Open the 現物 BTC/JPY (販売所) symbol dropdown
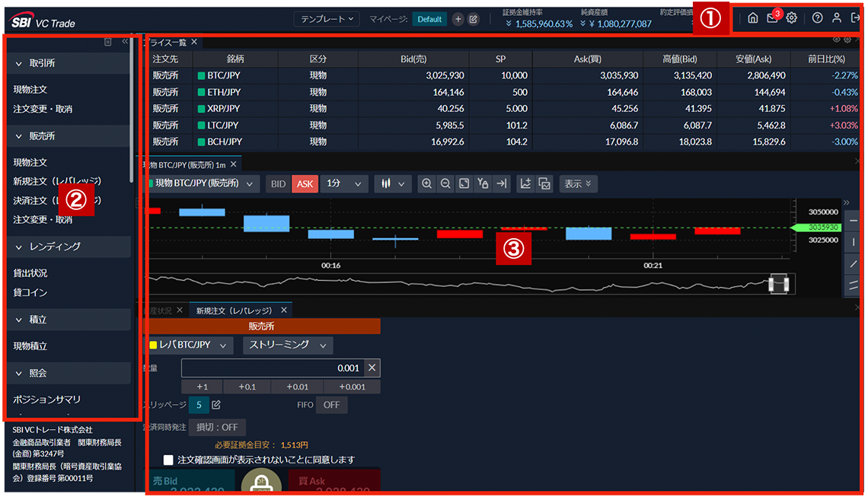This screenshot has width=868, height=500. [200, 183]
